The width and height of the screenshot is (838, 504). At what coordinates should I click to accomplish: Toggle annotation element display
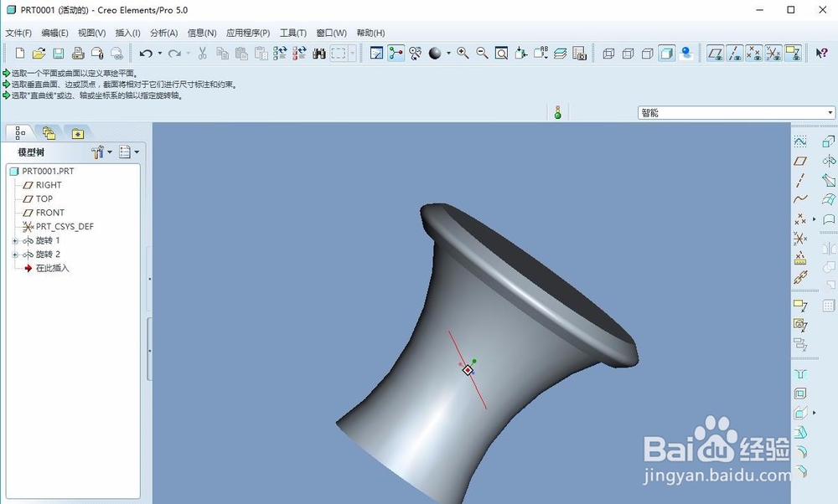[793, 54]
